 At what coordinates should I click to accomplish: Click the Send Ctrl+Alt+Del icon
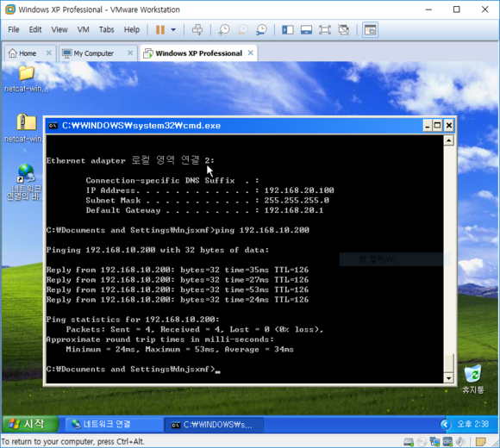[197, 30]
